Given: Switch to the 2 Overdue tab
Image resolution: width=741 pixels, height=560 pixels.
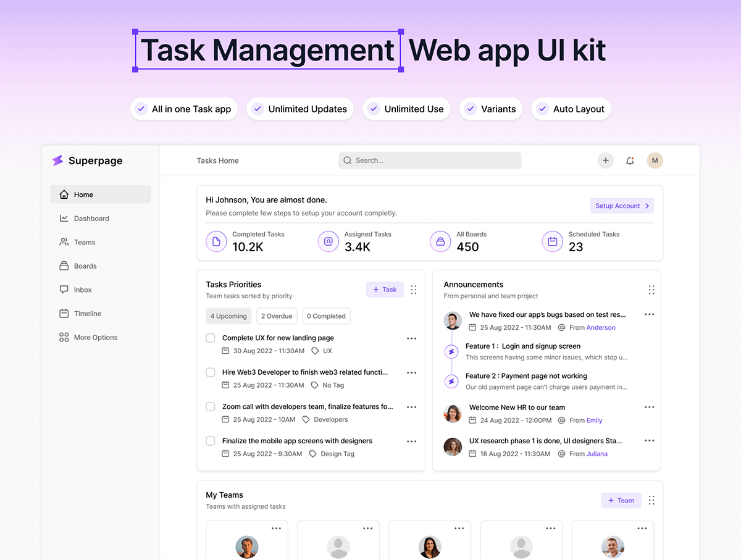Looking at the screenshot, I should tap(277, 316).
